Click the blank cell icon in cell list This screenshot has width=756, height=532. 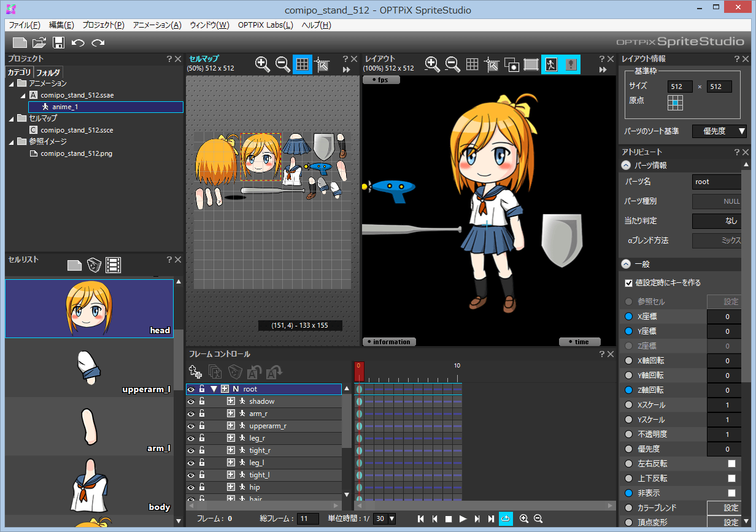[74, 265]
